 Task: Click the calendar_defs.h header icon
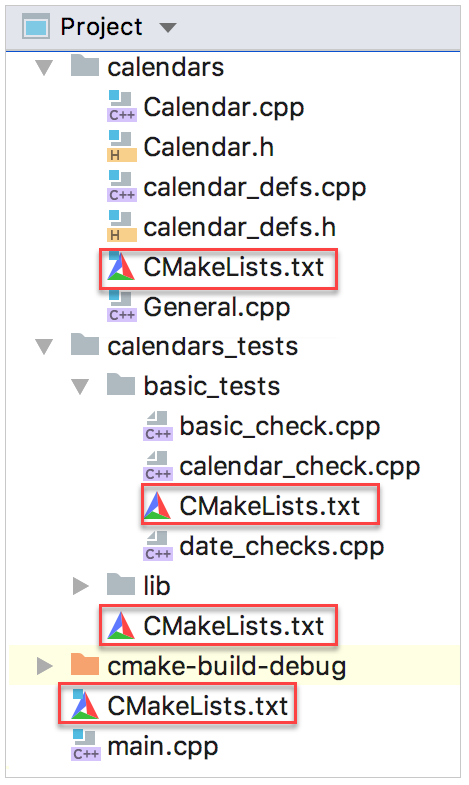(x=122, y=227)
